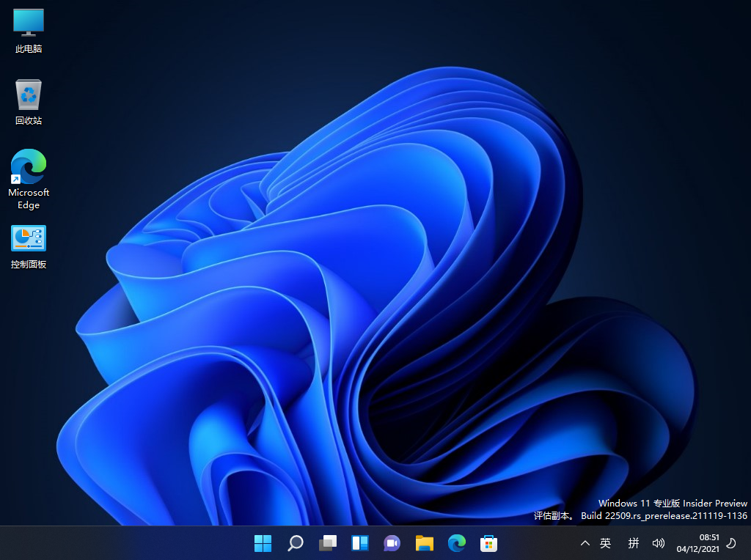The image size is (751, 560).
Task: Open File Explorer from the taskbar
Action: 424,543
